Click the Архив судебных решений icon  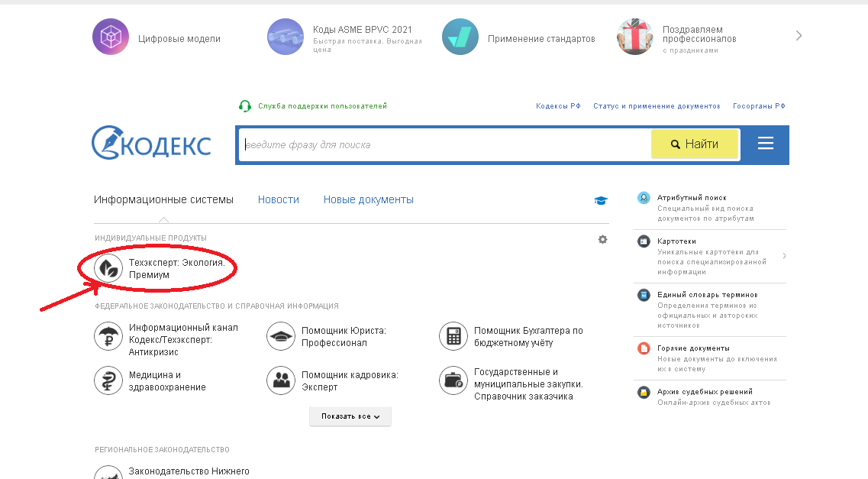[x=644, y=392]
